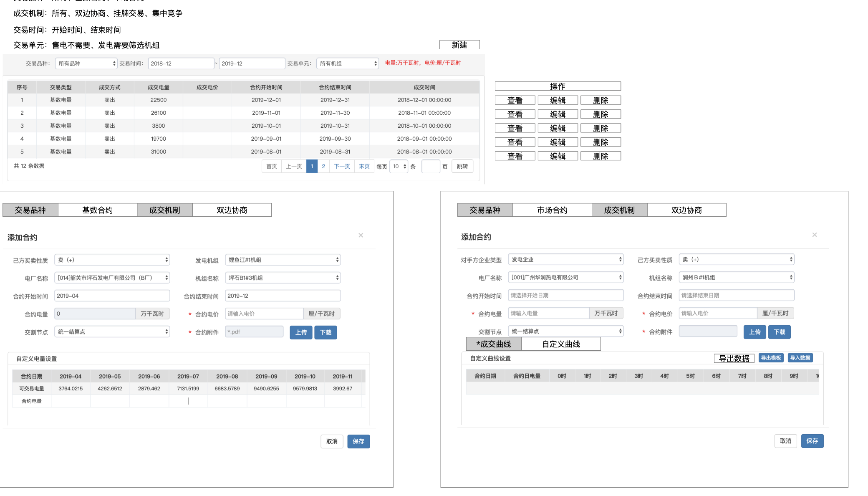This screenshot has width=868, height=496.
Task: Open the 发电机组 鲤鱼江#1机组 dropdown
Action: 283,260
